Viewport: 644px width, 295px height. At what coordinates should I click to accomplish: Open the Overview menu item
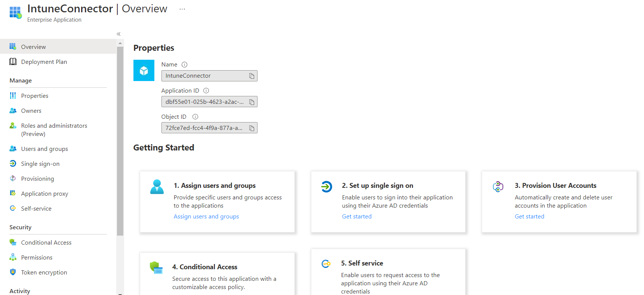pyautogui.click(x=58, y=47)
